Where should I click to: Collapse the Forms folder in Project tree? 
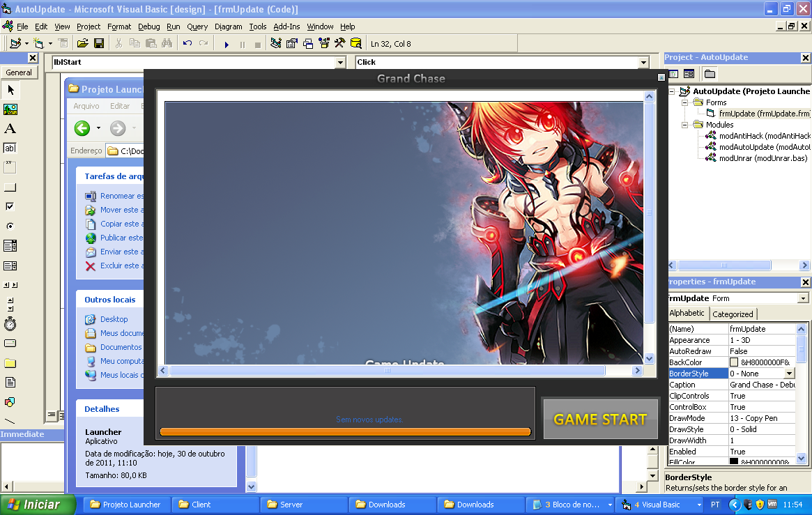[684, 102]
